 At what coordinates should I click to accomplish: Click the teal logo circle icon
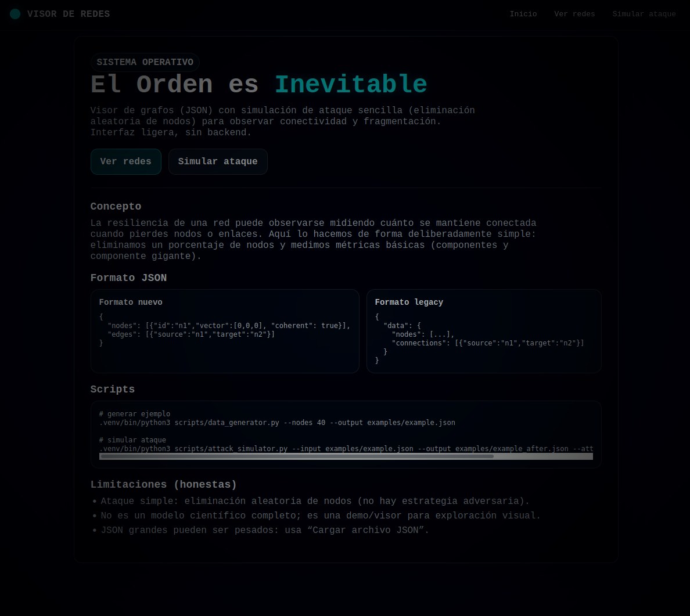[x=16, y=14]
